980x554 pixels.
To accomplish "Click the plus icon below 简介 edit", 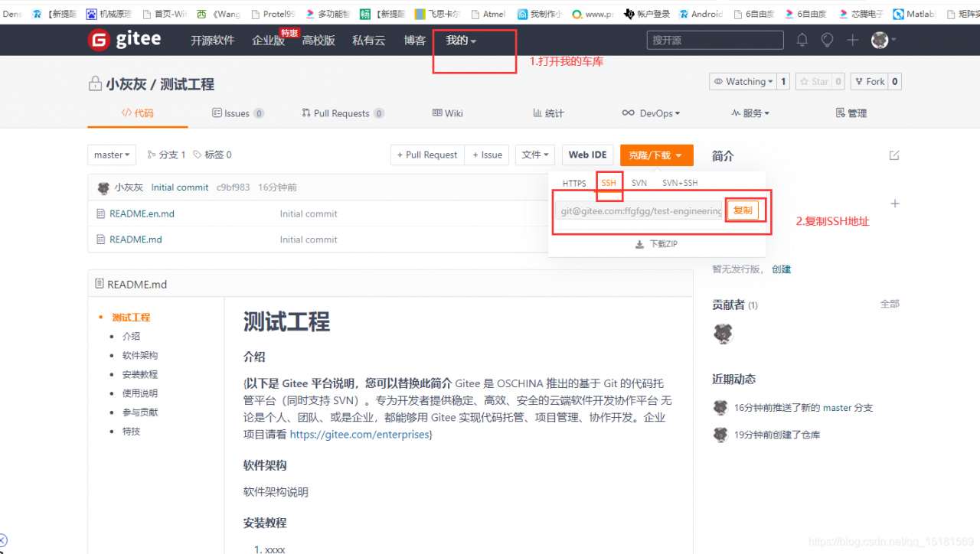I will tap(895, 204).
